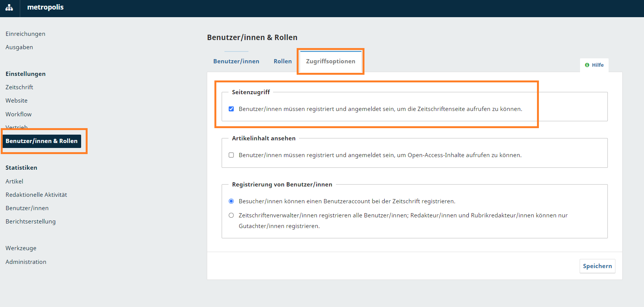
Task: Open the Administration page link
Action: pyautogui.click(x=26, y=262)
